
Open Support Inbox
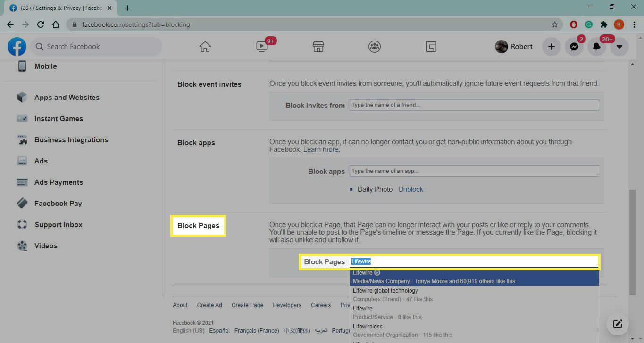(59, 225)
